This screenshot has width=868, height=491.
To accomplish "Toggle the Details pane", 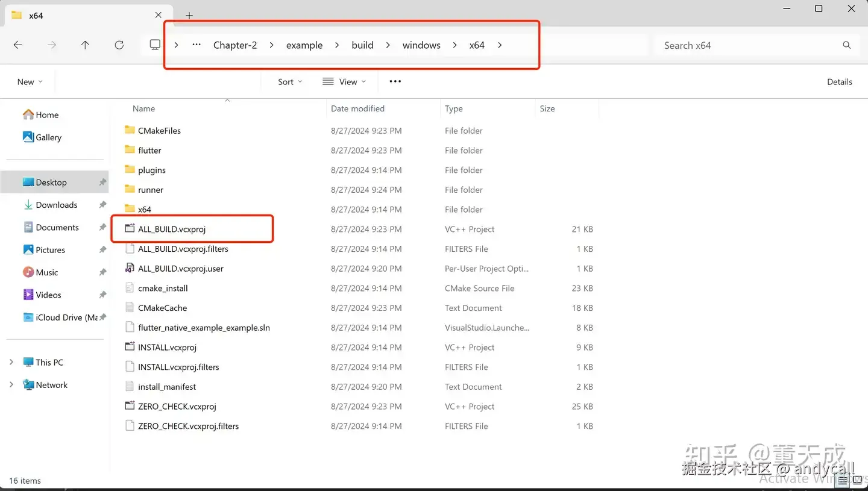I will (839, 82).
